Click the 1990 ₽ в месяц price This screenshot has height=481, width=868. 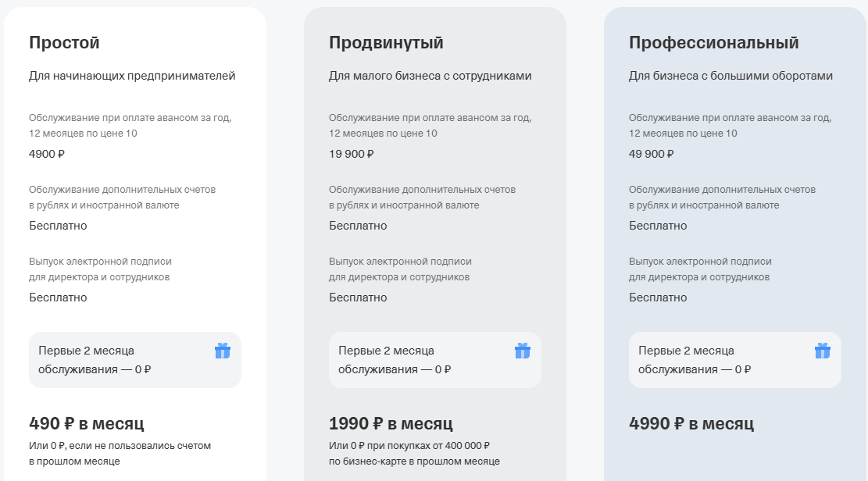391,423
